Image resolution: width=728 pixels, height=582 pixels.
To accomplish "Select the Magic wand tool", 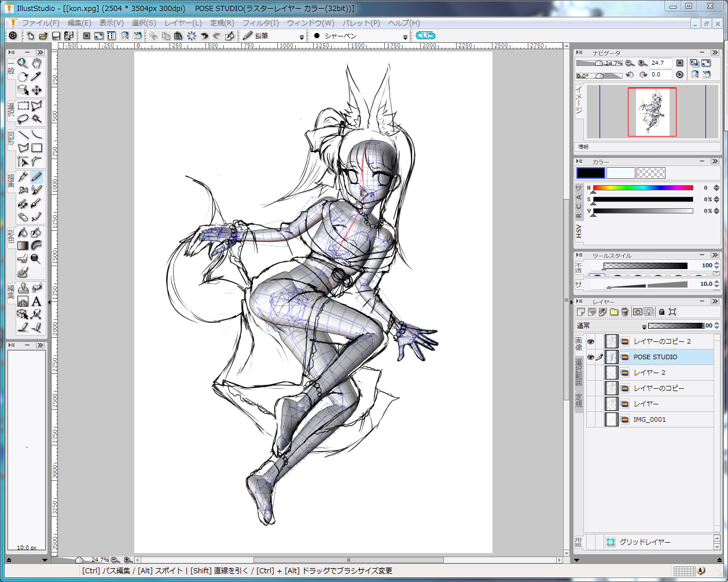I will [36, 119].
